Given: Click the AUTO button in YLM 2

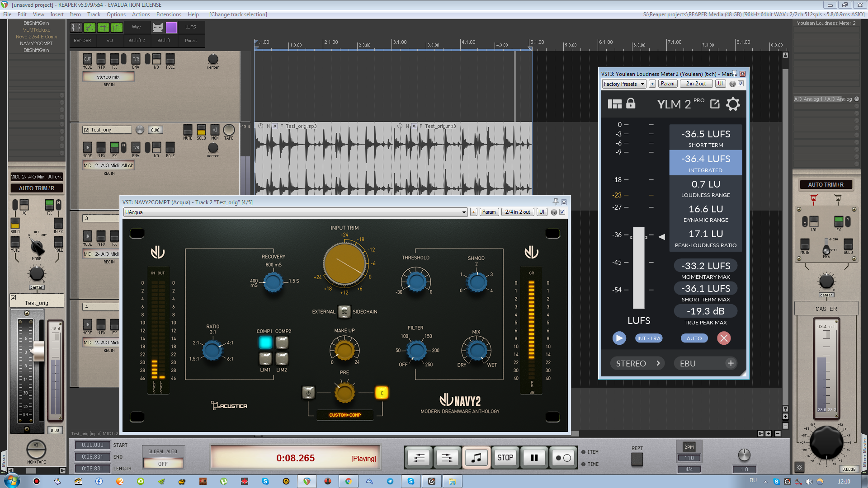Looking at the screenshot, I should (x=694, y=338).
